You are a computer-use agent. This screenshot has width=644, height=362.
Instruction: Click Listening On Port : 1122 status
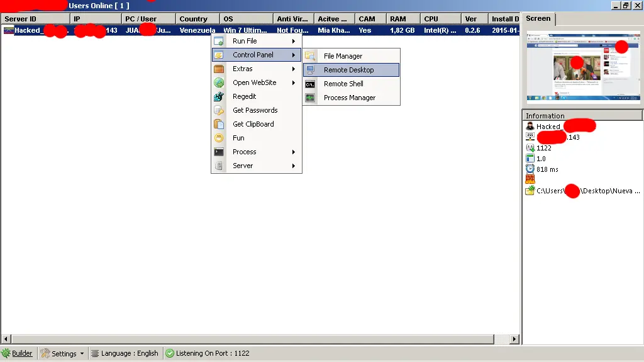click(208, 353)
